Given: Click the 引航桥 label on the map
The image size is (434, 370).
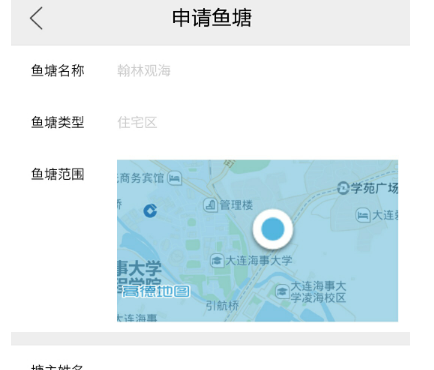Looking at the screenshot, I should pos(222,305).
